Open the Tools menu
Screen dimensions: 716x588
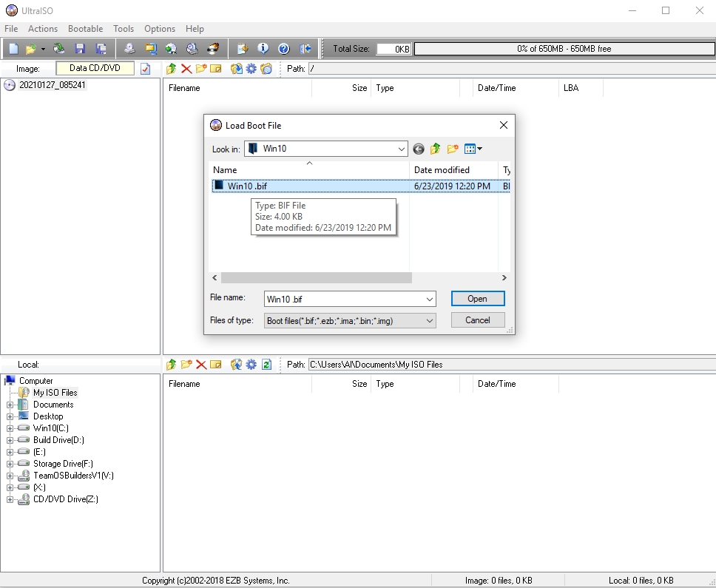[124, 29]
